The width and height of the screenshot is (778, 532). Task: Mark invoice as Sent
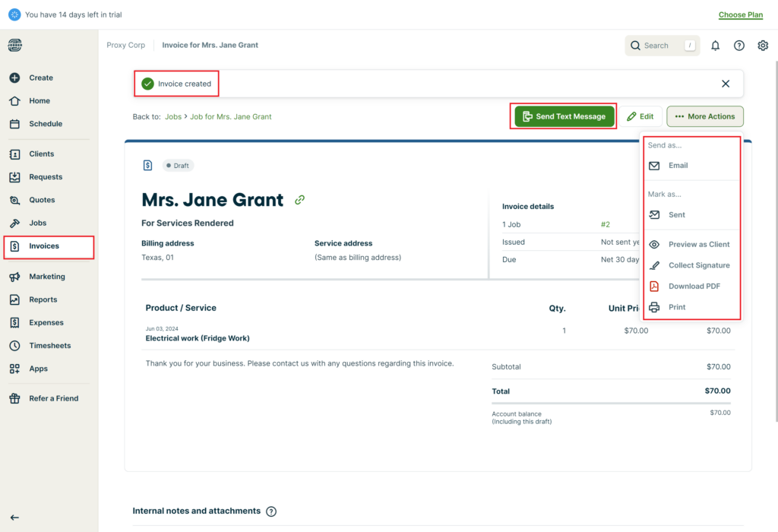[691, 215]
